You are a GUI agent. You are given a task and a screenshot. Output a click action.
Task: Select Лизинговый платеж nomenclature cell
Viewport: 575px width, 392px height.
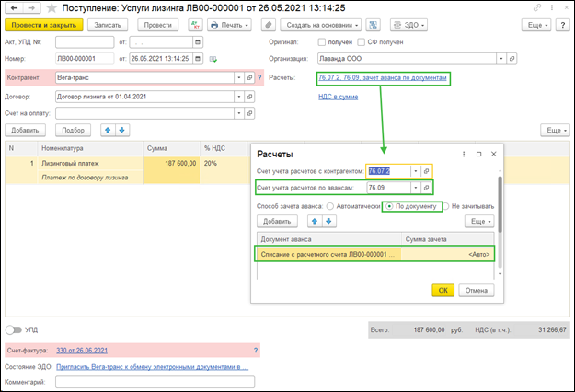coord(90,163)
